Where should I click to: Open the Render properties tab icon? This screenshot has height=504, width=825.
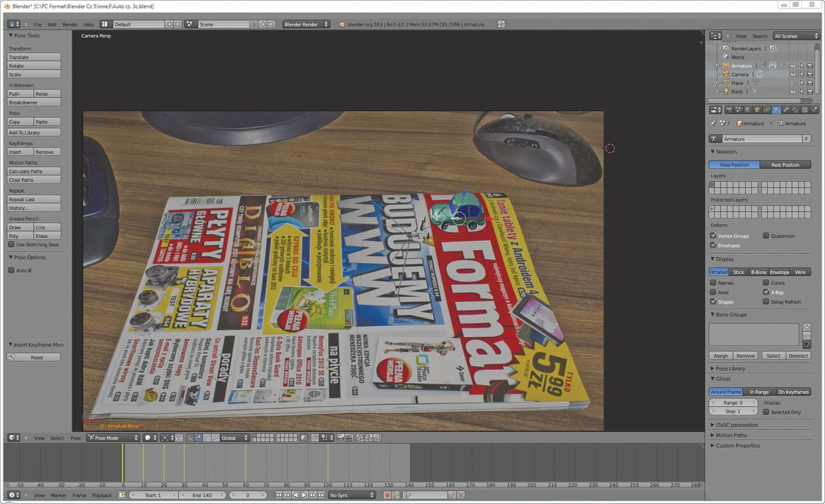[730, 110]
